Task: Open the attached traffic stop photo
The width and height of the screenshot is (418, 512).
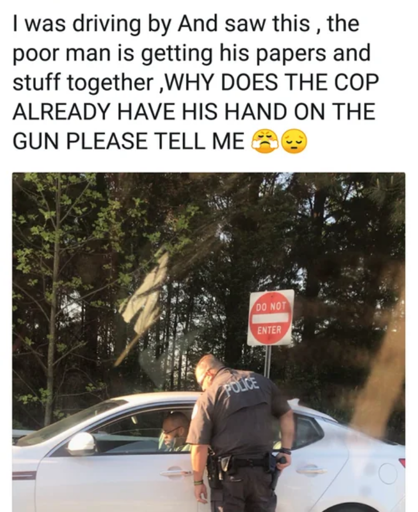Action: tap(209, 342)
